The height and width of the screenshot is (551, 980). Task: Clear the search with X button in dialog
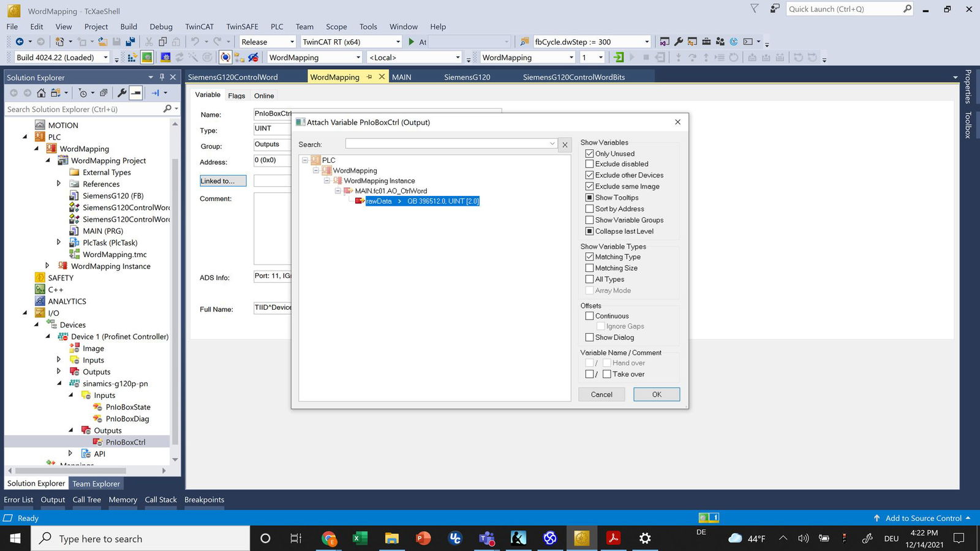click(x=565, y=145)
